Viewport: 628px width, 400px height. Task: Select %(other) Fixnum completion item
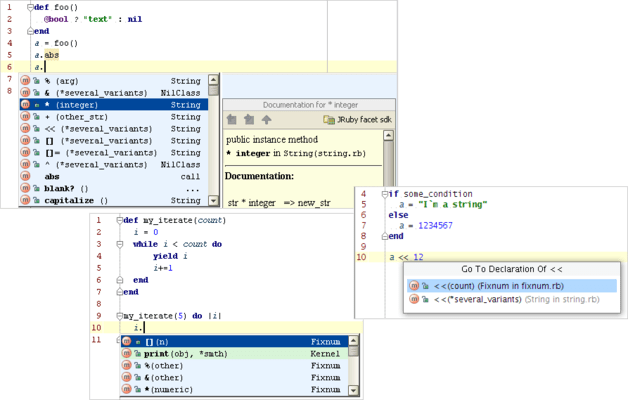click(x=235, y=366)
